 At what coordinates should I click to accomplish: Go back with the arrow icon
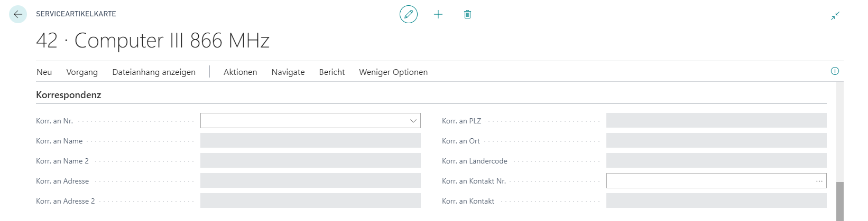(18, 14)
